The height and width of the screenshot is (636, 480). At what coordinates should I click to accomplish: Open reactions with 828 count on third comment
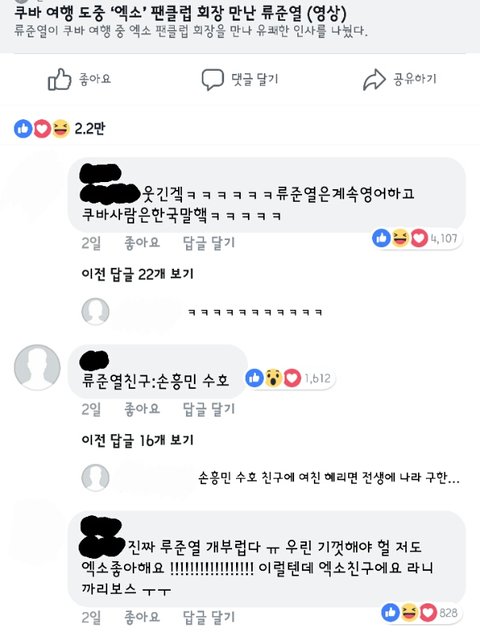click(x=420, y=612)
